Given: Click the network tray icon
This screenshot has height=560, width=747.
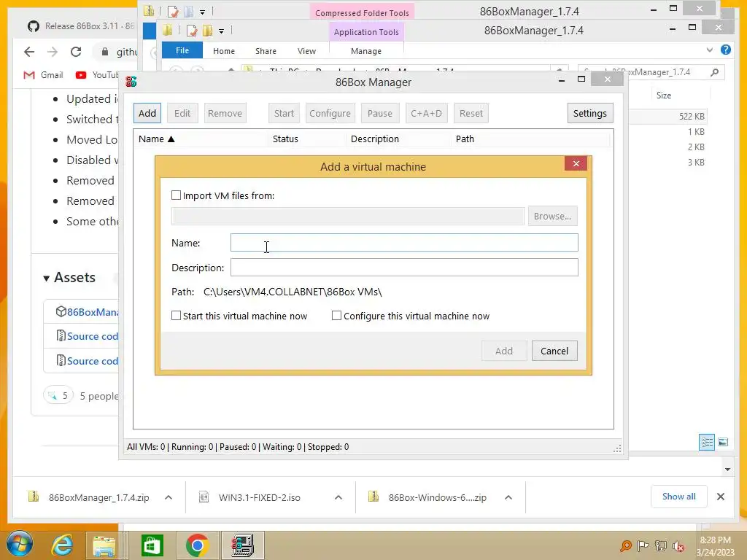Looking at the screenshot, I should [661, 546].
